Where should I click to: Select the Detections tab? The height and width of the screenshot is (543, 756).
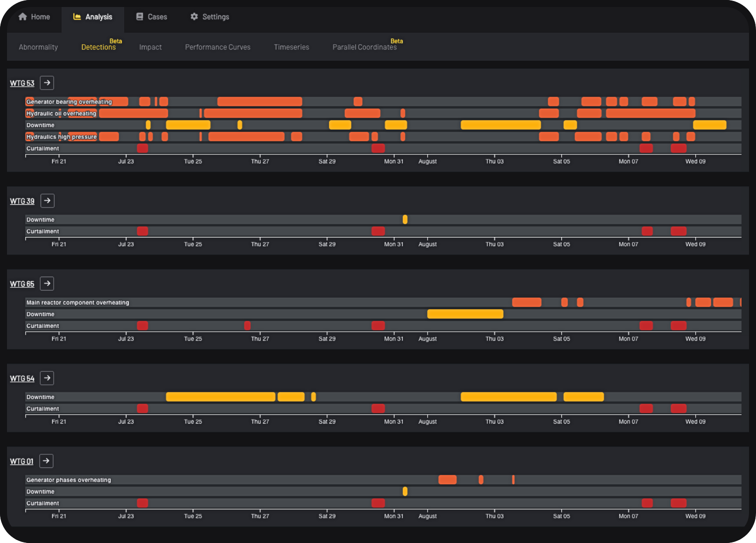[x=98, y=47]
